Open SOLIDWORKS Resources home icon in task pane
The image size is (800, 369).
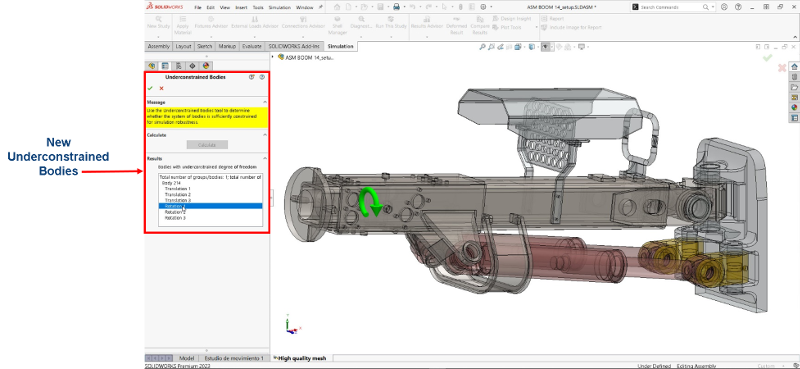click(x=794, y=66)
